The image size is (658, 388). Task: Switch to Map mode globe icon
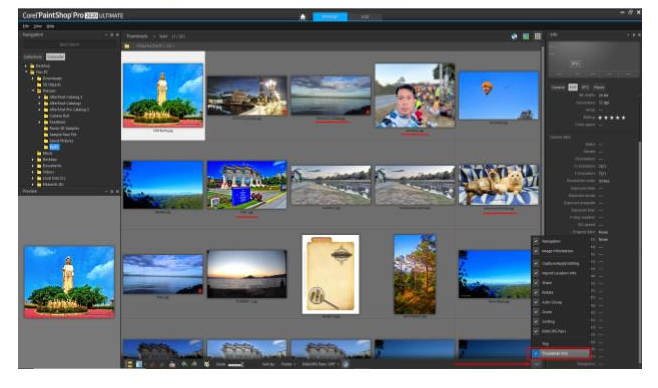(514, 36)
